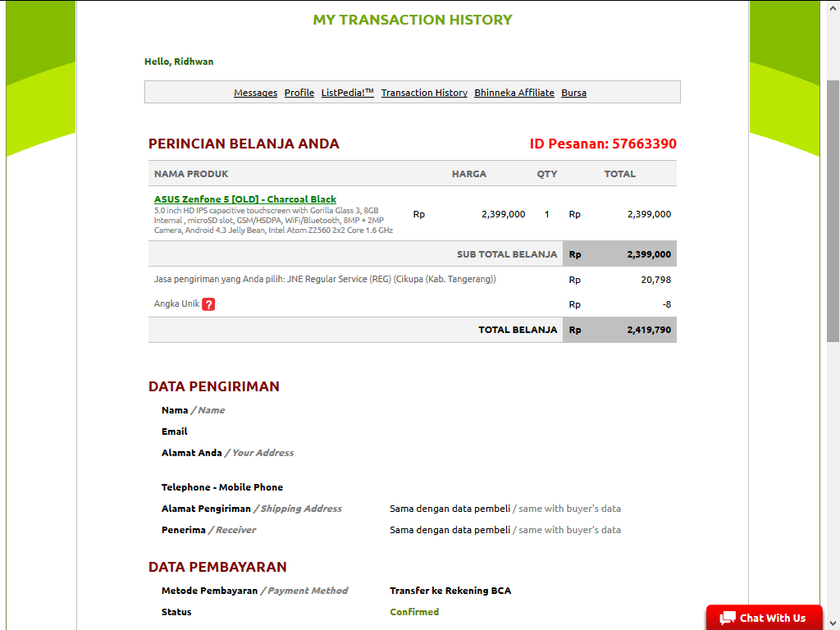
Task: Click the shipping cost value 20,798
Action: coord(655,280)
